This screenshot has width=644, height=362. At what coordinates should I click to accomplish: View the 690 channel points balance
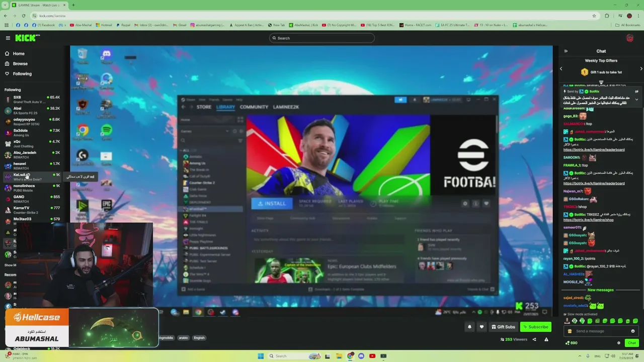click(572, 343)
